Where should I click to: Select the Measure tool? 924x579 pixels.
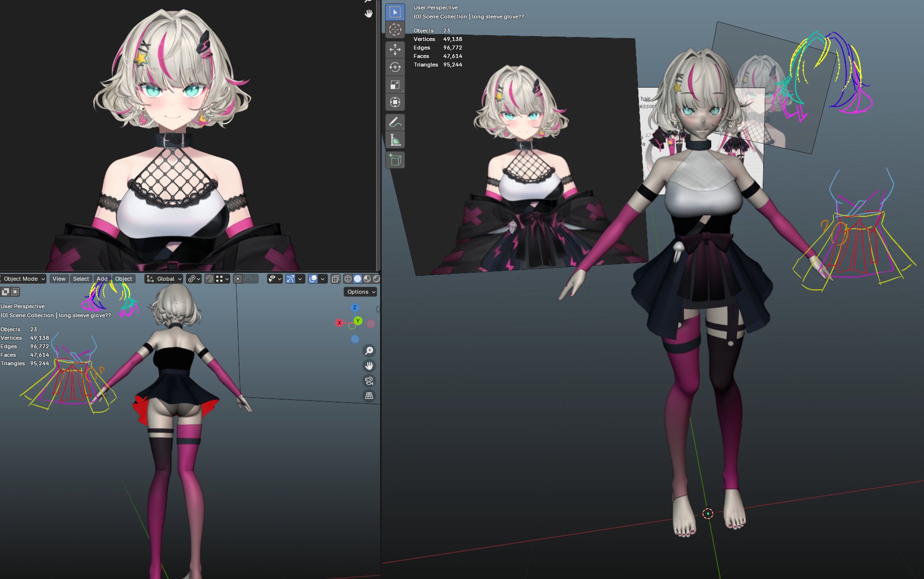[395, 140]
